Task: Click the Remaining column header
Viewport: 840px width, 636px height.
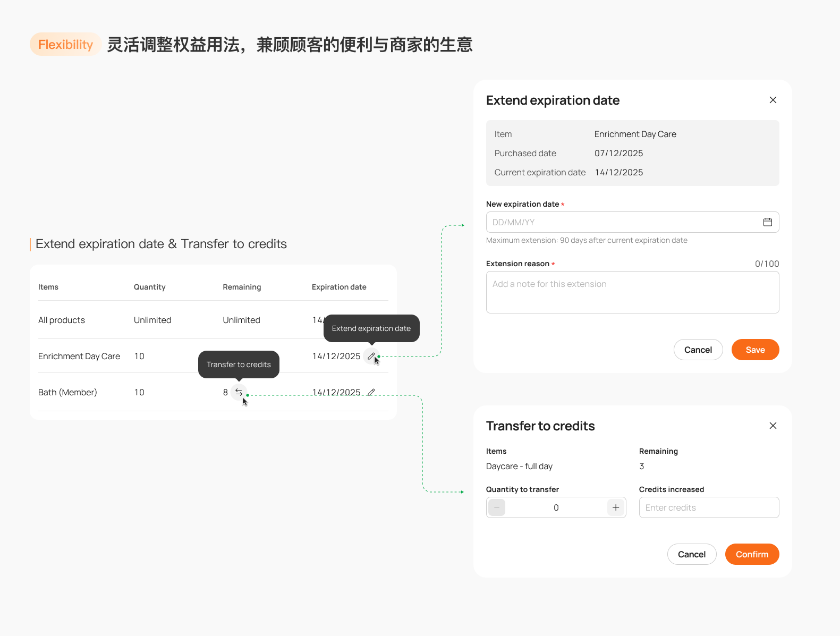Action: (x=242, y=287)
